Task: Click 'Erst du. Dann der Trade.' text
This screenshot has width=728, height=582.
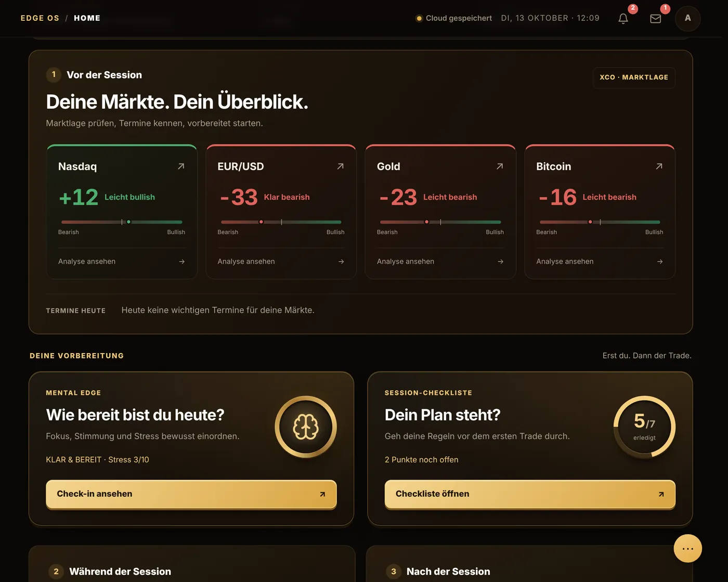Action: 647,356
